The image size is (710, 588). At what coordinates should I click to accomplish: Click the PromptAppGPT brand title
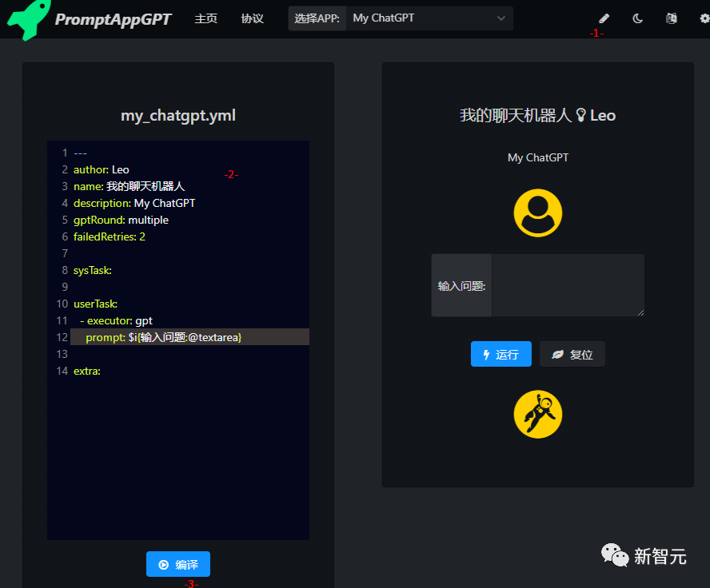112,19
